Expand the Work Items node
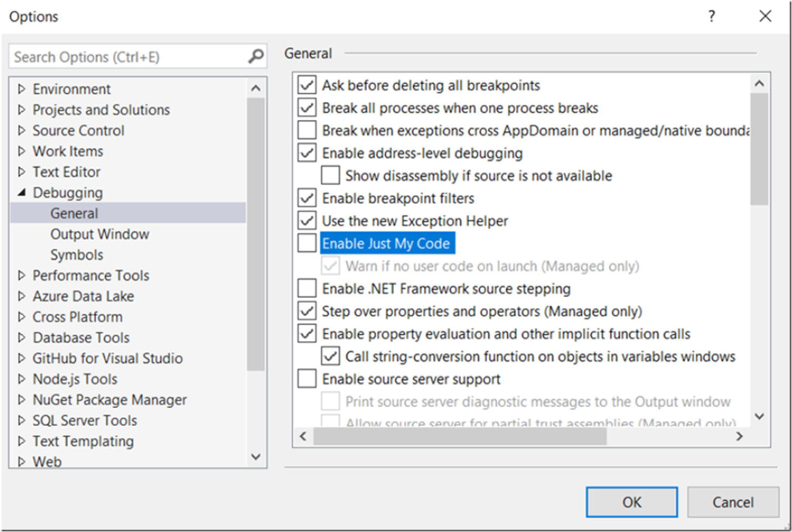 [22, 151]
